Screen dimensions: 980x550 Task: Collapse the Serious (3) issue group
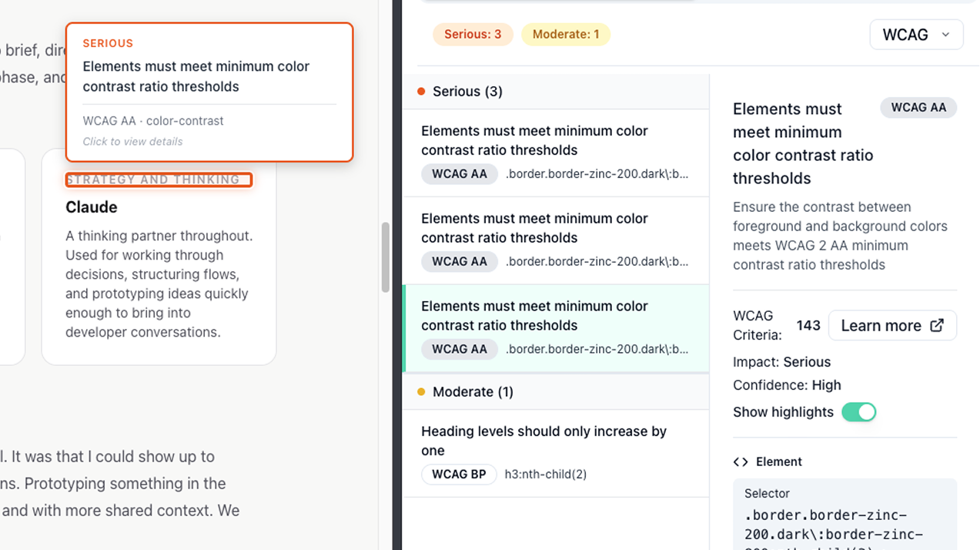point(556,92)
